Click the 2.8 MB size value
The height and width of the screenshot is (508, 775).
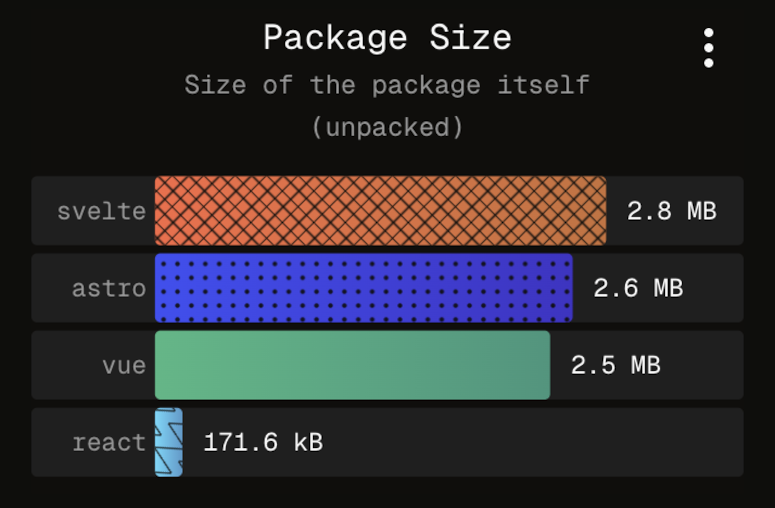pyautogui.click(x=671, y=211)
